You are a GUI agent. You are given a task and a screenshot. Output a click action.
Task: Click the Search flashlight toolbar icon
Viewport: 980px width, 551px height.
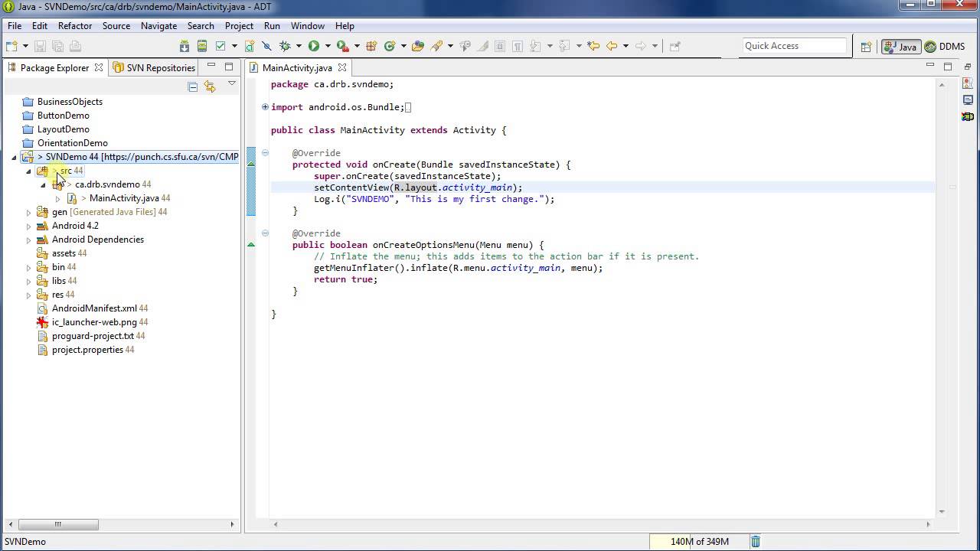(437, 46)
